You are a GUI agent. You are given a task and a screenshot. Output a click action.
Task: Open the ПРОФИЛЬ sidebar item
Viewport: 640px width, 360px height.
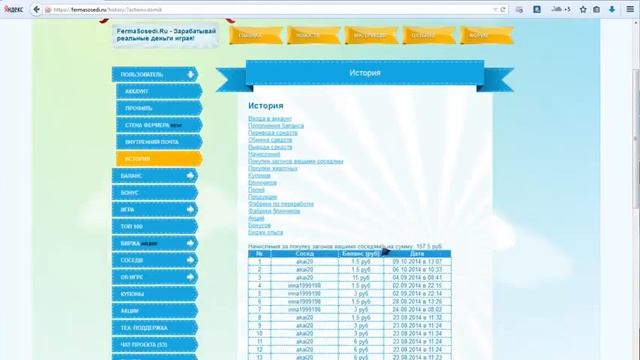pos(159,108)
